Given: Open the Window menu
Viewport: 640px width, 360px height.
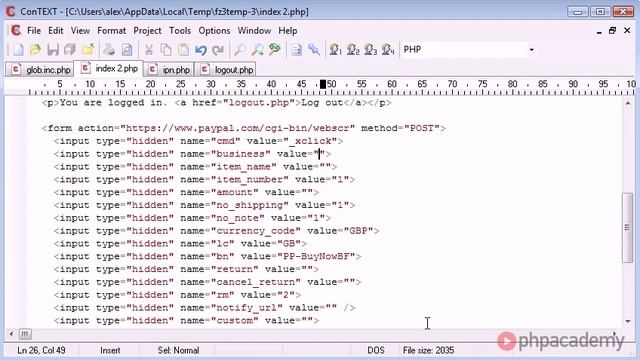Looking at the screenshot, I should (254, 31).
